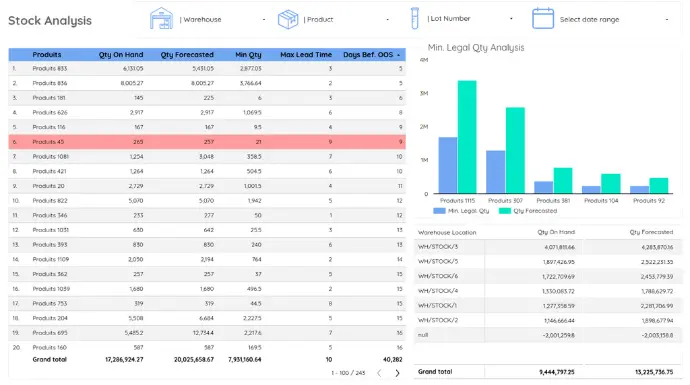Toggle Qty Forecasted legend swatch
Viewport: 690px width, 385px height.
[505, 211]
